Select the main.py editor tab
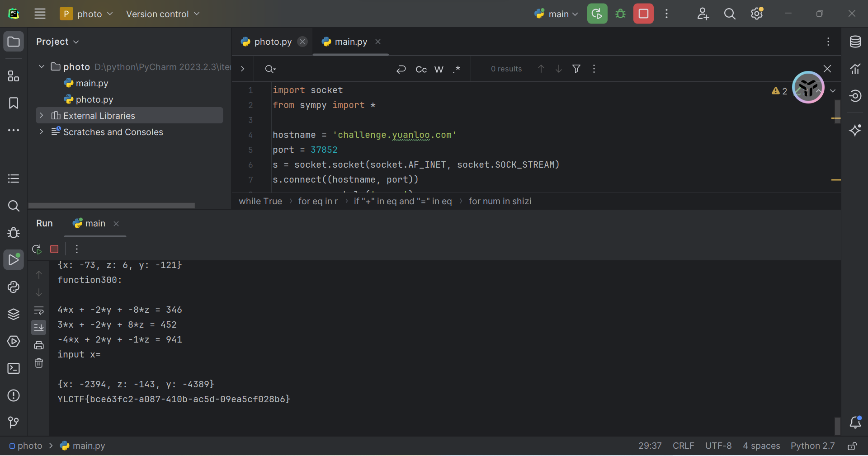Viewport: 868px width, 456px height. click(x=350, y=42)
